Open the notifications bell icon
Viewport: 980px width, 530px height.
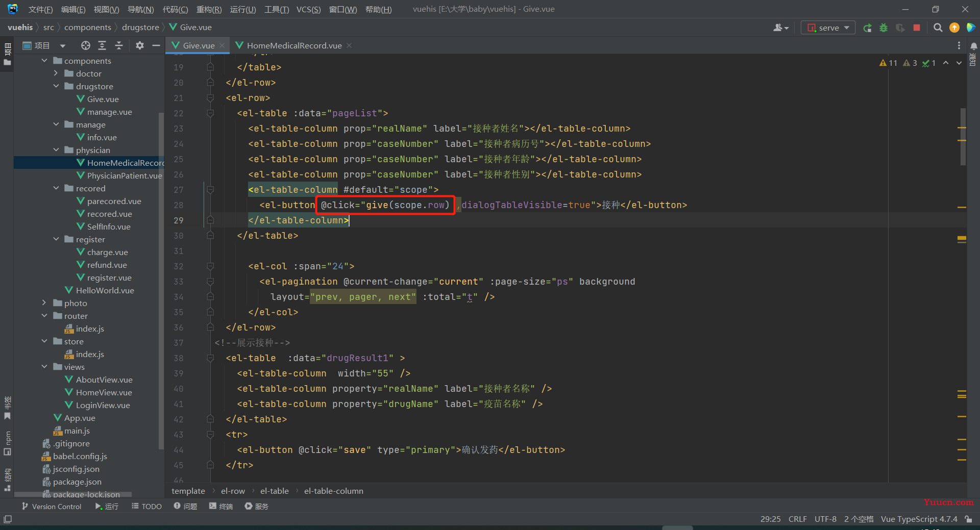973,46
